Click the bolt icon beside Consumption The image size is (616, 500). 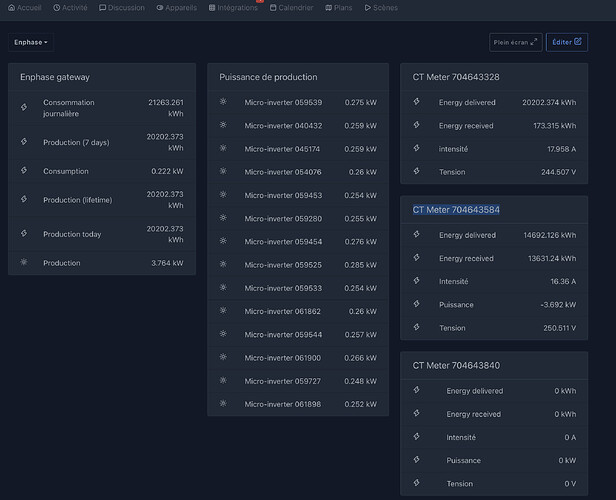[x=24, y=170]
